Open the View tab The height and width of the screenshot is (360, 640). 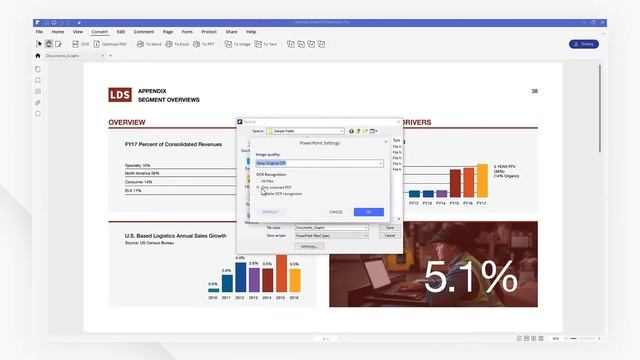pos(78,32)
